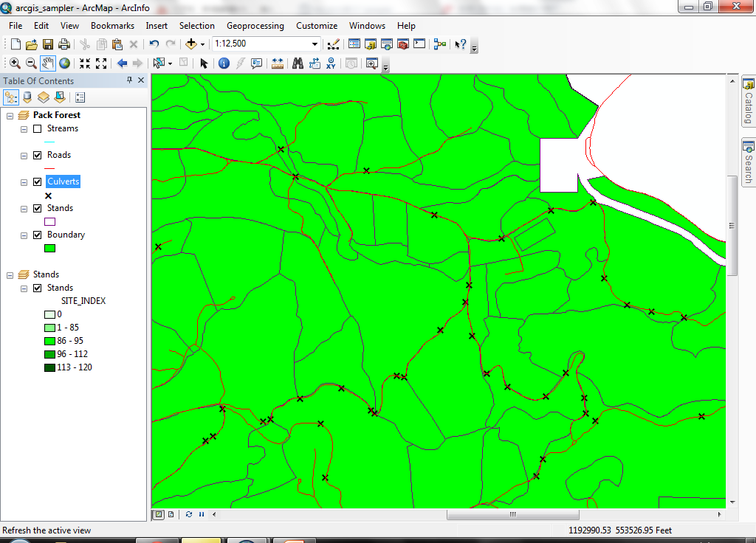Image resolution: width=756 pixels, height=543 pixels.
Task: Switch Table Of Contents to List By Source
Action: click(x=27, y=97)
